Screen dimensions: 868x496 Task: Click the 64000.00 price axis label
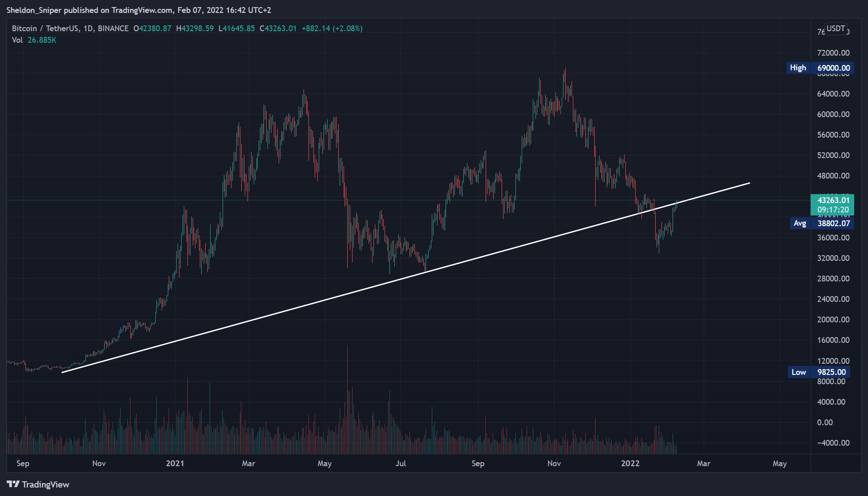click(x=833, y=94)
